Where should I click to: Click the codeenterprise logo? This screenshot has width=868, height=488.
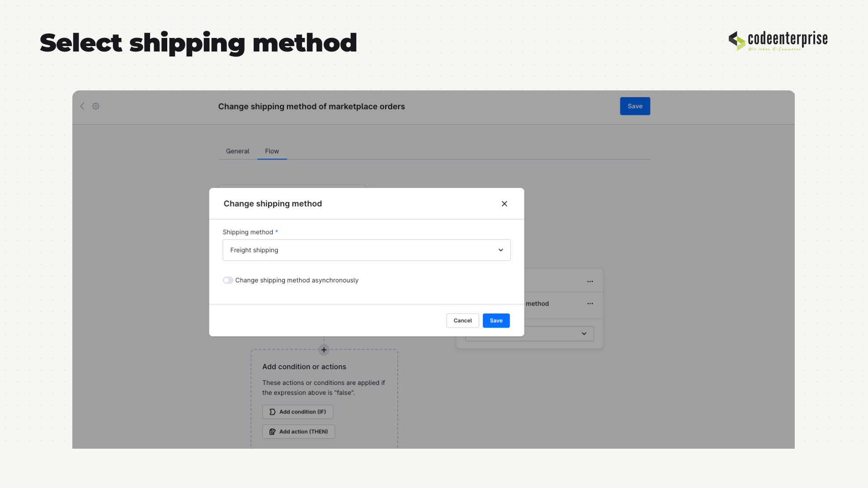778,41
